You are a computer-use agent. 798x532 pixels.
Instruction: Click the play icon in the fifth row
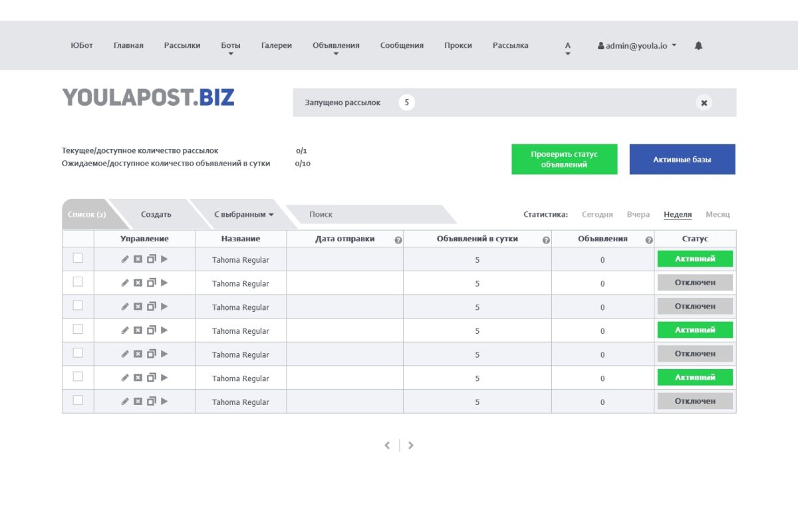pos(164,354)
